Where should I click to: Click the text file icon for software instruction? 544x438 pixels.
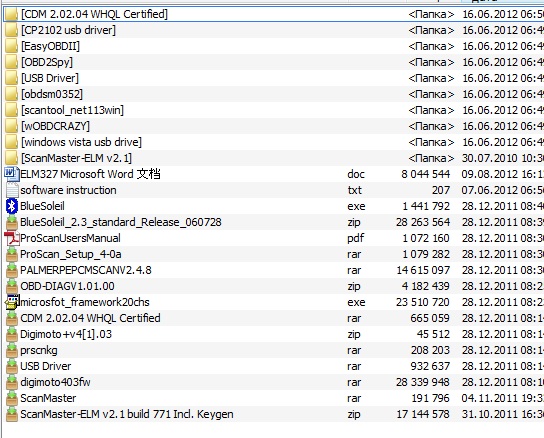[12, 190]
